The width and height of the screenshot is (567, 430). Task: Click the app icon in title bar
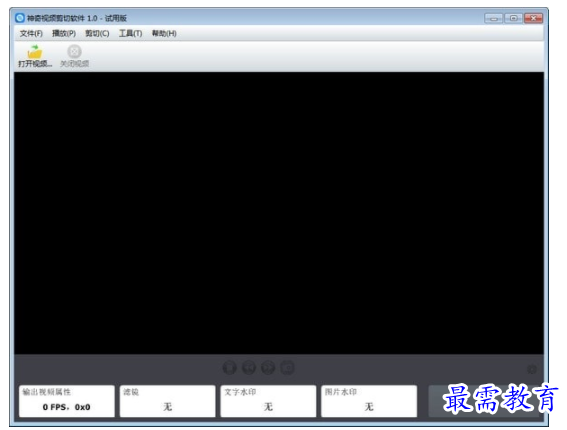[x=20, y=18]
